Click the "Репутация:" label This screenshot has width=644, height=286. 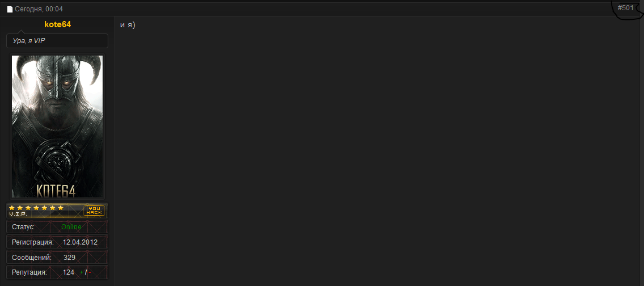(x=29, y=272)
